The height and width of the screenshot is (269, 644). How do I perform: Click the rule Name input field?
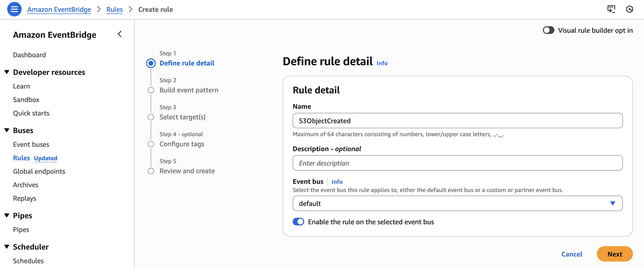[x=457, y=121]
